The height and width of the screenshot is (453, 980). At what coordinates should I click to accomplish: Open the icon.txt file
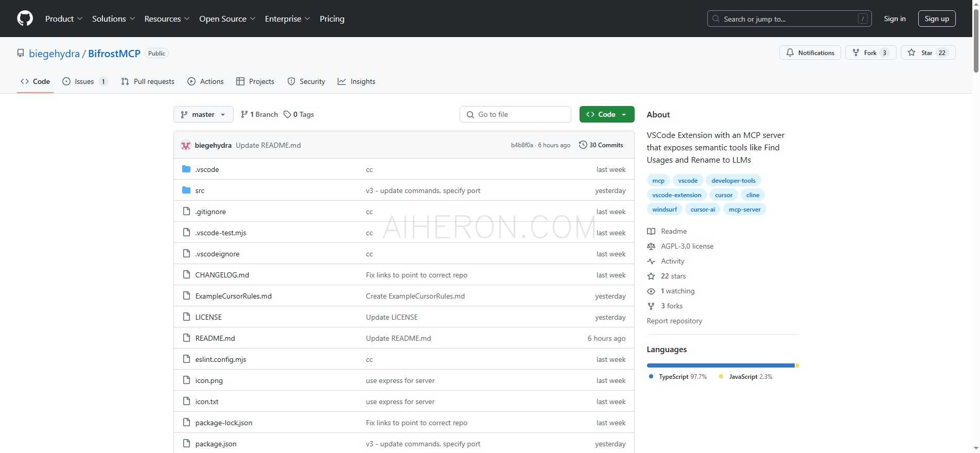(x=207, y=402)
